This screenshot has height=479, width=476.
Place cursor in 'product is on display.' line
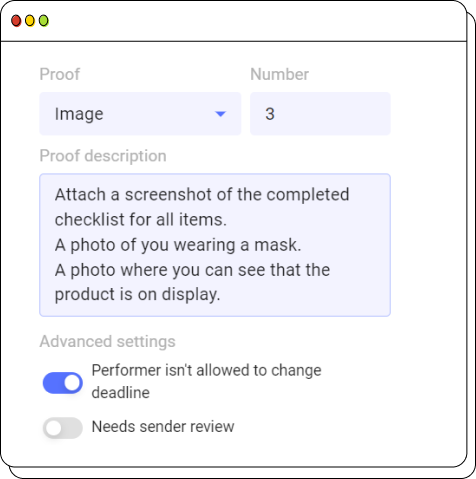coord(137,295)
